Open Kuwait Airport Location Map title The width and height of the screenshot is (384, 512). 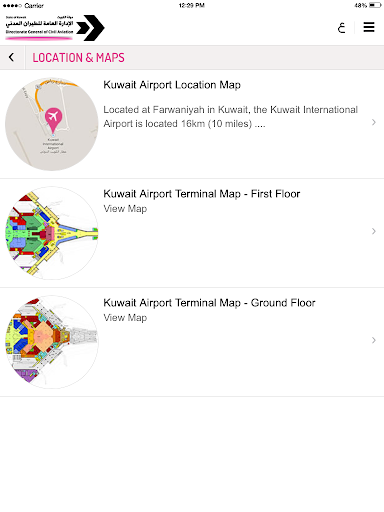pyautogui.click(x=172, y=85)
